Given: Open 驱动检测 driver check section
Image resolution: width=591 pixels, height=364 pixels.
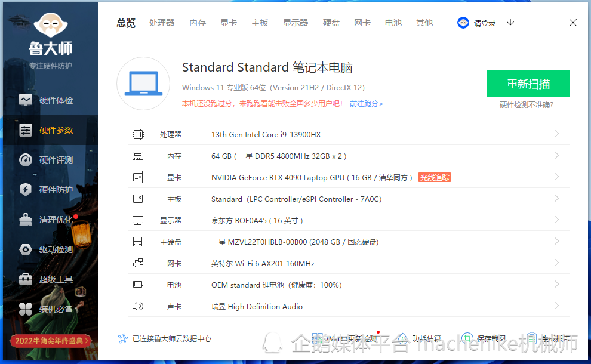Looking at the screenshot, I should tap(46, 249).
